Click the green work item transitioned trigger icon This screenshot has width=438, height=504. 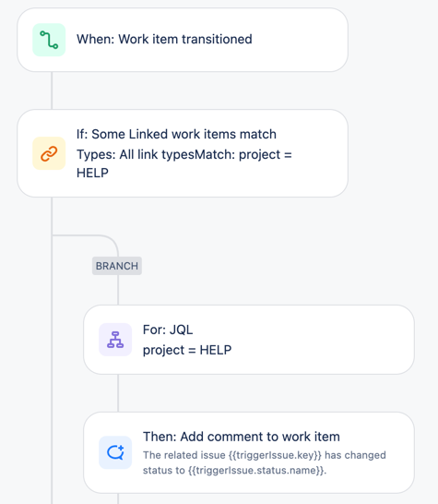click(49, 40)
